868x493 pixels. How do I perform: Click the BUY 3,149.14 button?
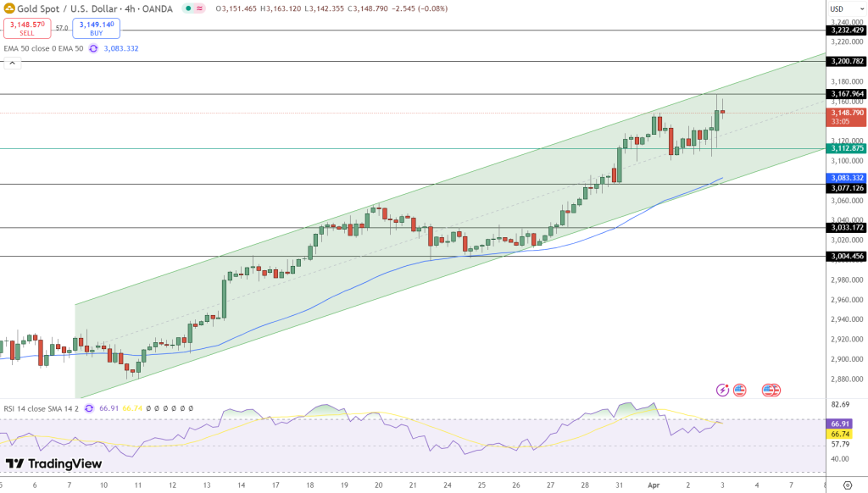pos(97,28)
